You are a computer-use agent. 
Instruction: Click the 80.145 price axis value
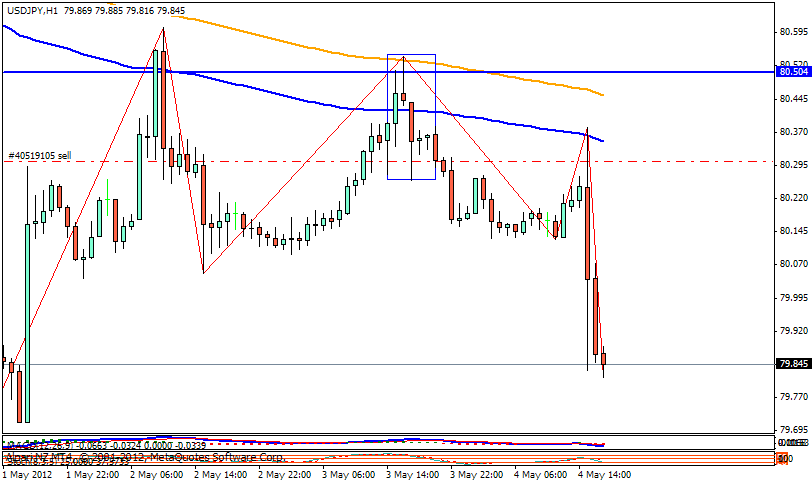coord(794,231)
